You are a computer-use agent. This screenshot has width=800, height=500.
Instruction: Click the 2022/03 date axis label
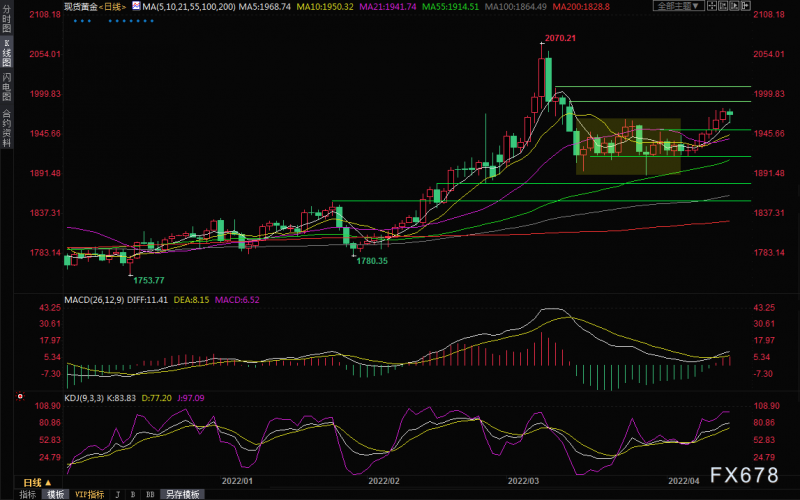(x=523, y=481)
